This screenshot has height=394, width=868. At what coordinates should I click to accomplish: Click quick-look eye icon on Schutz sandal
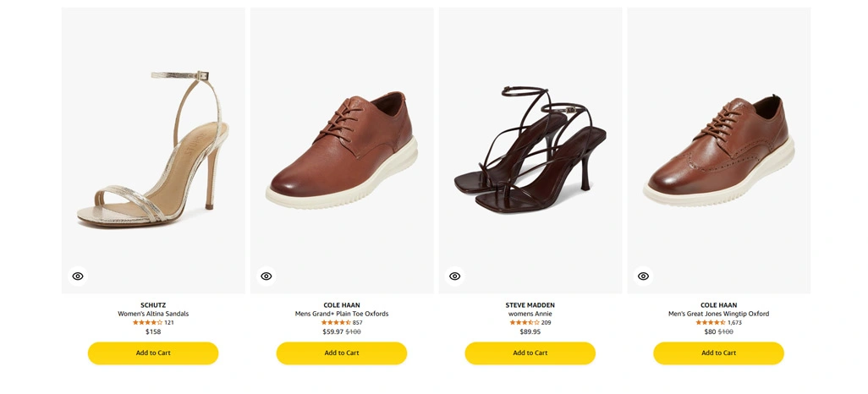coord(78,276)
